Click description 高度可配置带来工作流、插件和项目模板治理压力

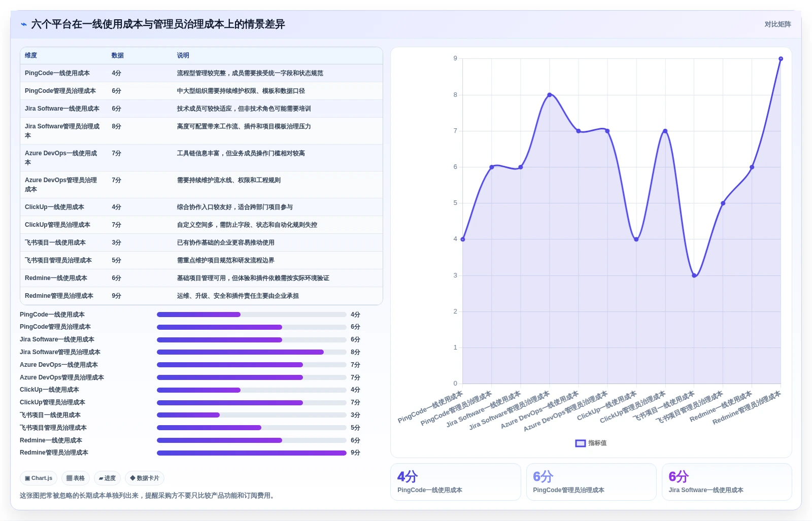[244, 126]
